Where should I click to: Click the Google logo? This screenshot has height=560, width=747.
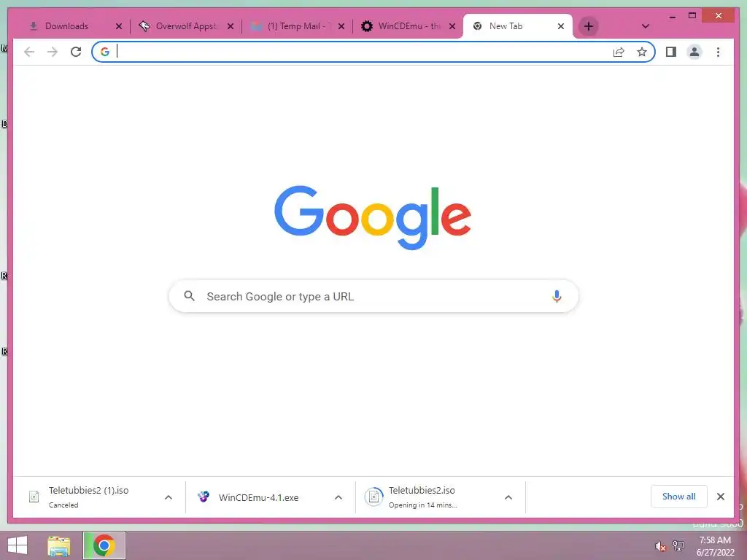point(373,217)
